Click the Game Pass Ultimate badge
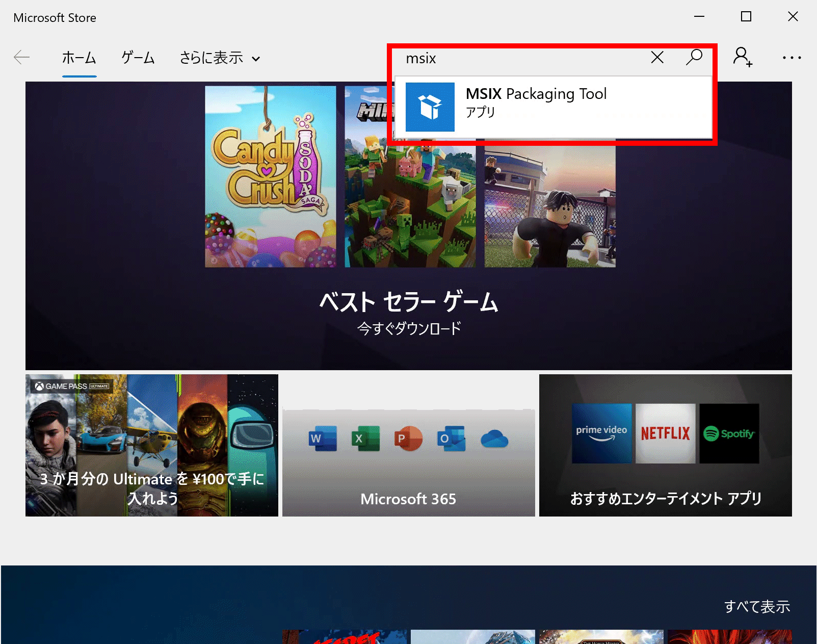 click(x=71, y=386)
